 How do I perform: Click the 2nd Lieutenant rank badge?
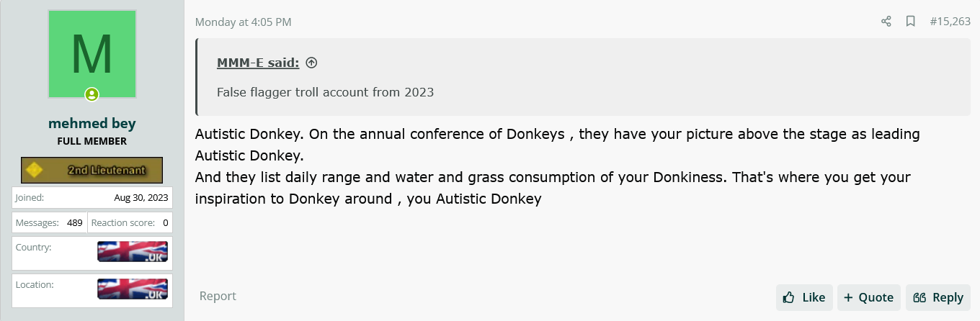(92, 170)
